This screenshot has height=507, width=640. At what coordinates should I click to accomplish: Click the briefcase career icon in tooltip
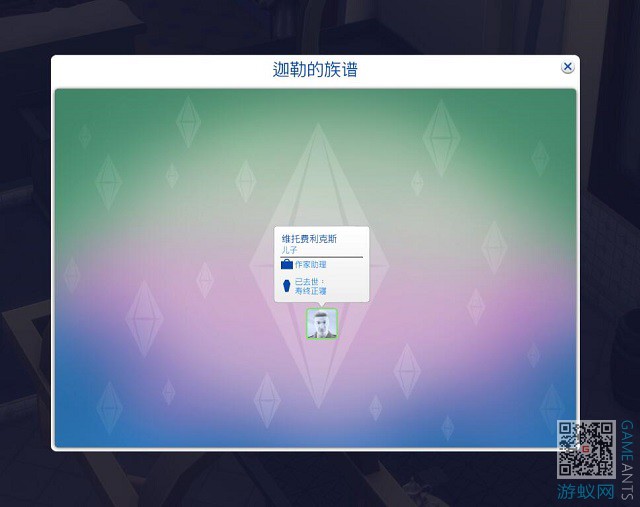287,265
